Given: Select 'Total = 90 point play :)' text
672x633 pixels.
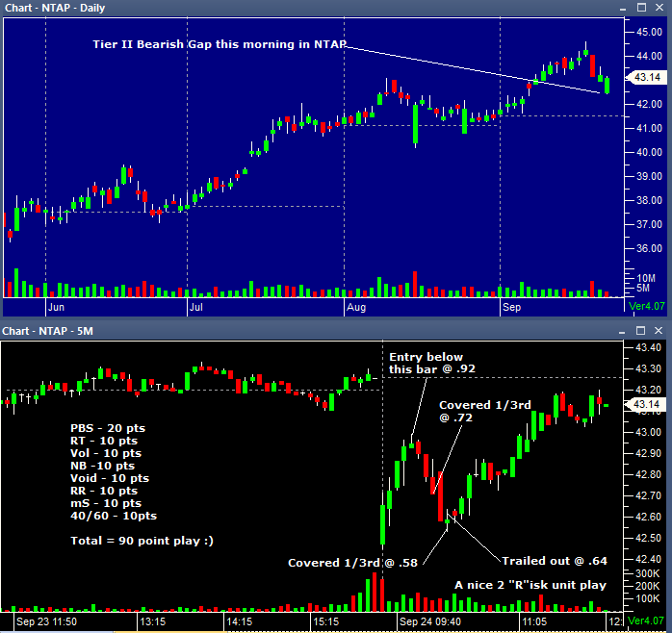Looking at the screenshot, I should (142, 541).
